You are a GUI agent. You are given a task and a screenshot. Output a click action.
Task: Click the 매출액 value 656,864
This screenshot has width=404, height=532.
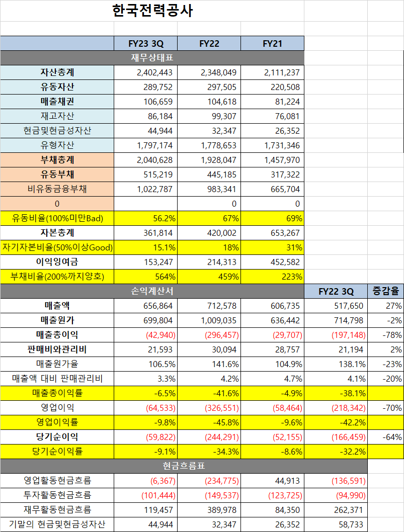tap(146, 306)
